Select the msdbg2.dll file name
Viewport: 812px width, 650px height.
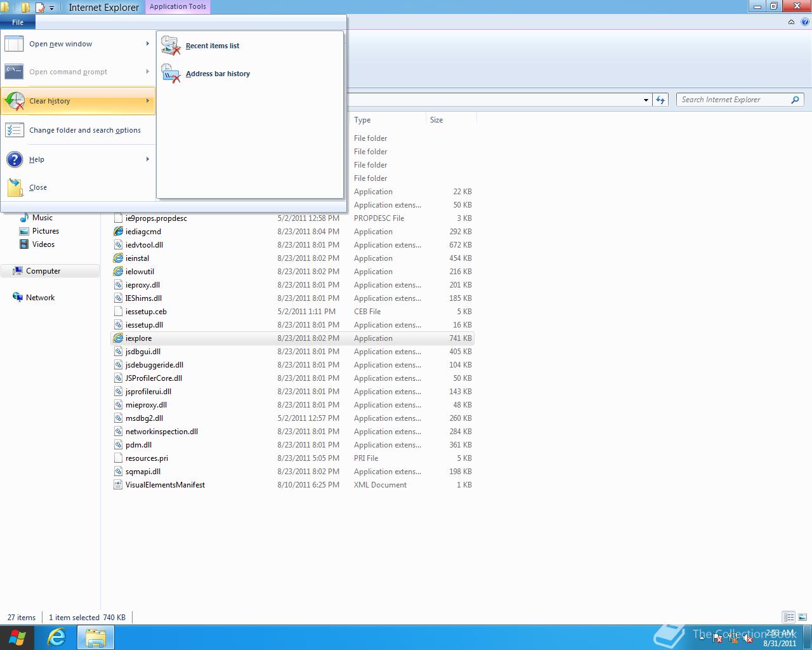(144, 418)
